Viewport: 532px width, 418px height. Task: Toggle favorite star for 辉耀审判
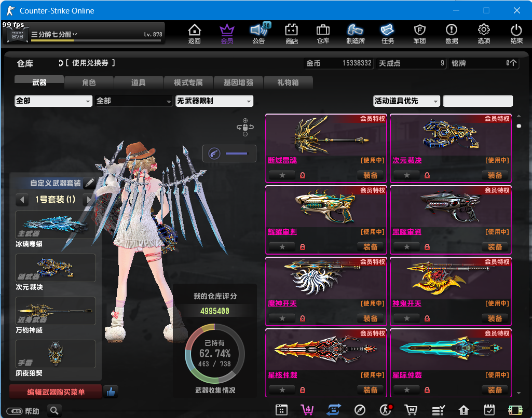pos(282,247)
